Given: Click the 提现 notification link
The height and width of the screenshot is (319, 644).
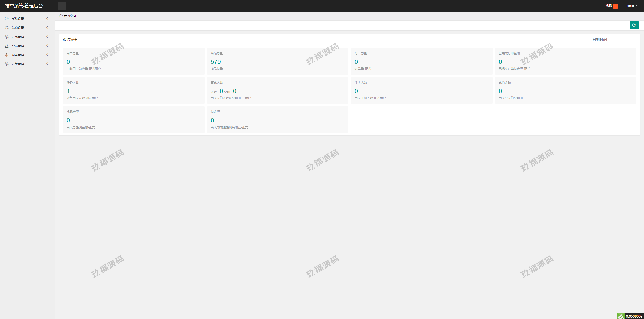Looking at the screenshot, I should [x=608, y=6].
